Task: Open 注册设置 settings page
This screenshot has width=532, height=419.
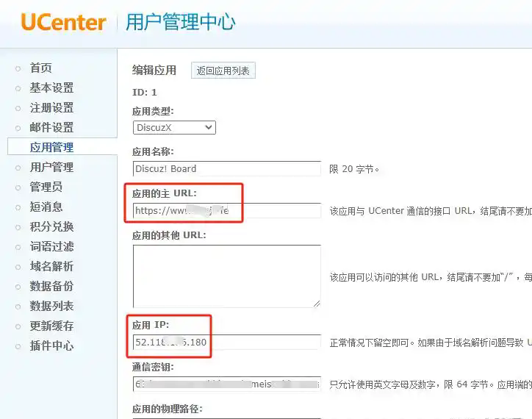Action: click(51, 108)
